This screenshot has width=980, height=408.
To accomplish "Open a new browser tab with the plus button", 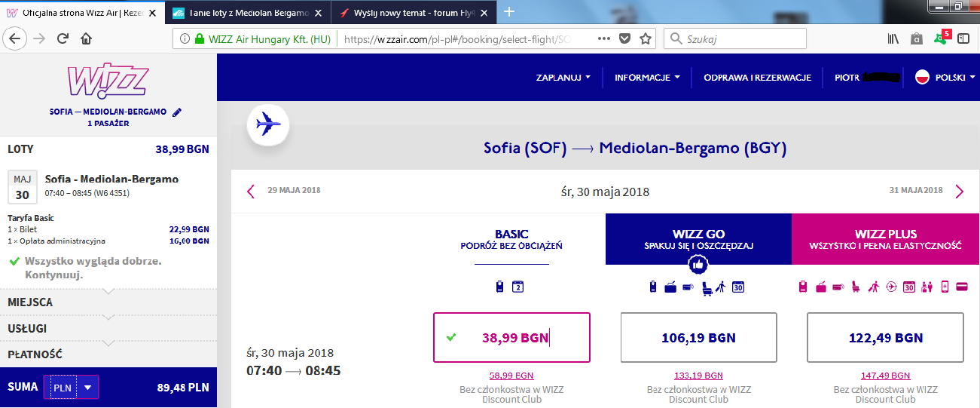I will 509,11.
